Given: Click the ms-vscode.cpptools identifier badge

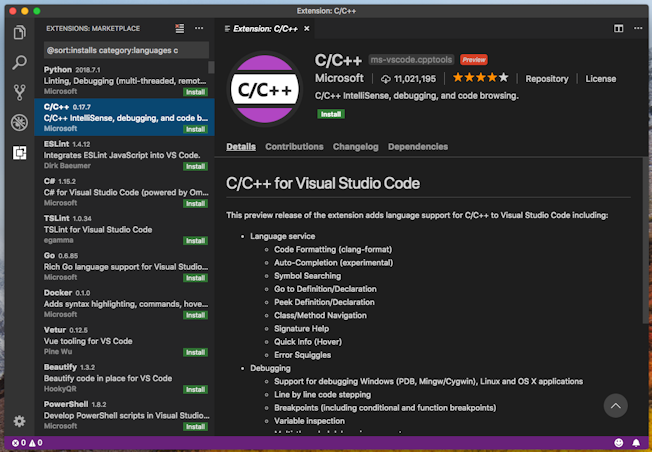Looking at the screenshot, I should 411,60.
